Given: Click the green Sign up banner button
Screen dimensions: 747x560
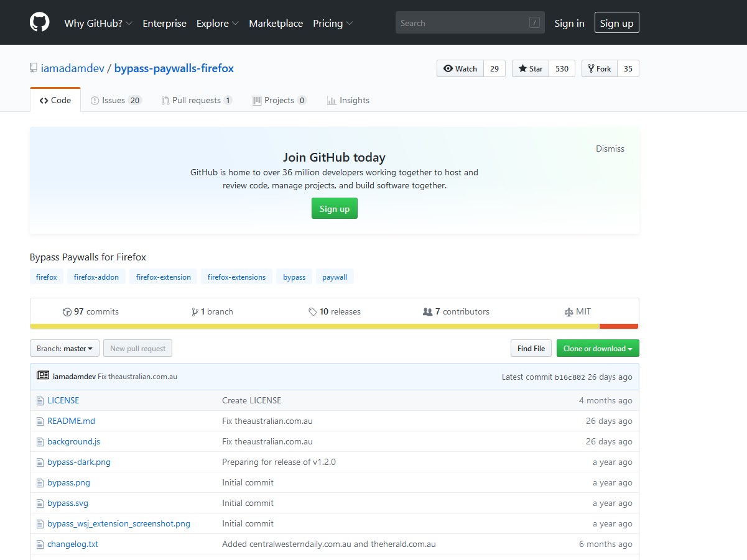Looking at the screenshot, I should 335,209.
